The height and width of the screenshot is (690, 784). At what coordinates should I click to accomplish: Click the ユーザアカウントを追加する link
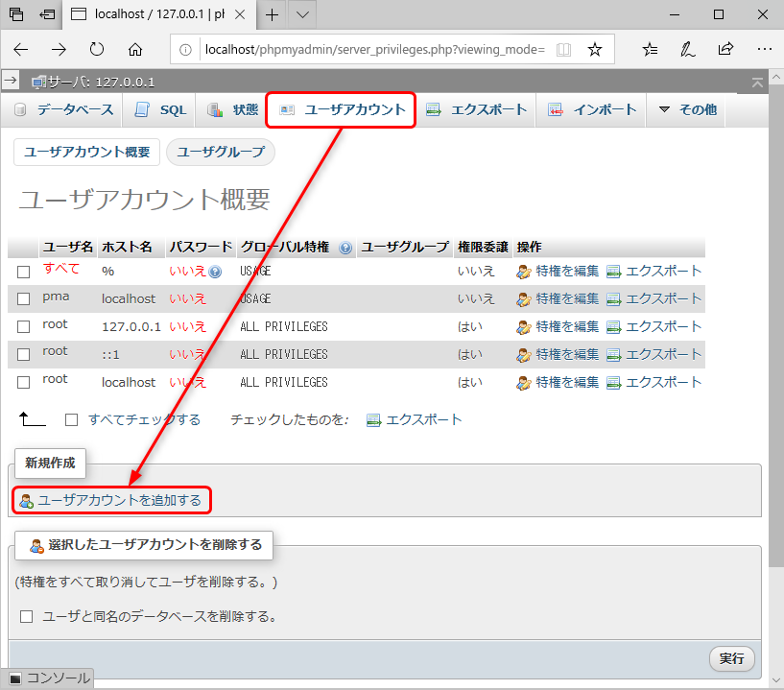tap(119, 500)
